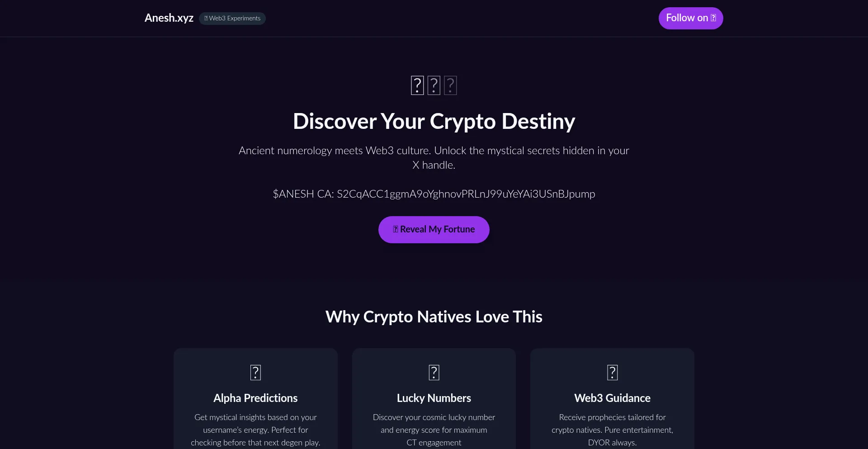Click the faded third hero emoji icon
Screen dimensions: 868x449
pyautogui.click(x=450, y=85)
